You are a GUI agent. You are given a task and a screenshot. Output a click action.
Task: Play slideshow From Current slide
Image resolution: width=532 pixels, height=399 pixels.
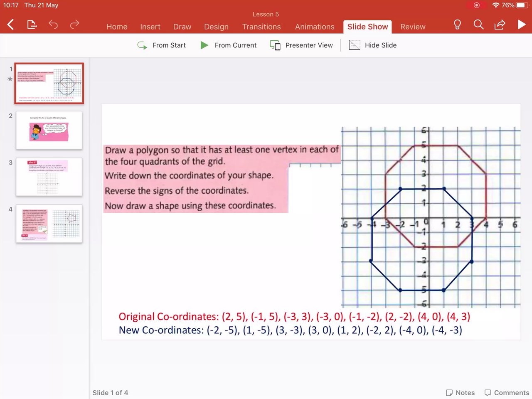(x=228, y=45)
